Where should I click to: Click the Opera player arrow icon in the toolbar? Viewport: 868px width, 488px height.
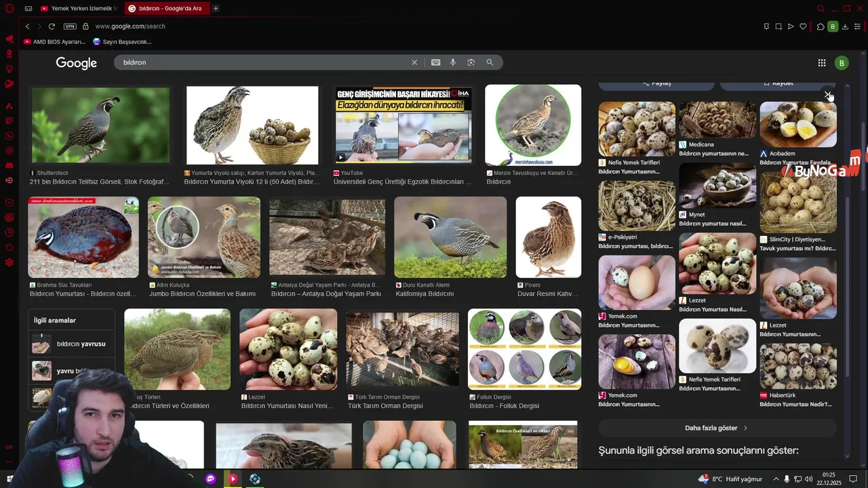click(791, 26)
